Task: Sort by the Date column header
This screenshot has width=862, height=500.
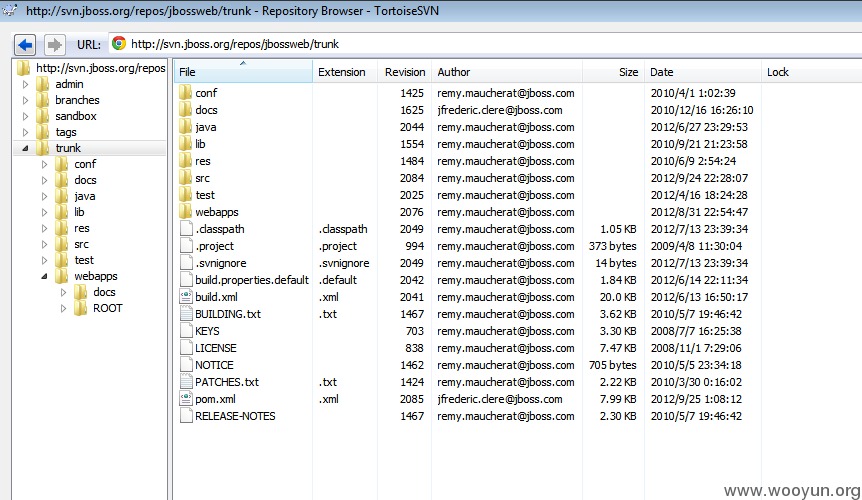Action: 703,71
